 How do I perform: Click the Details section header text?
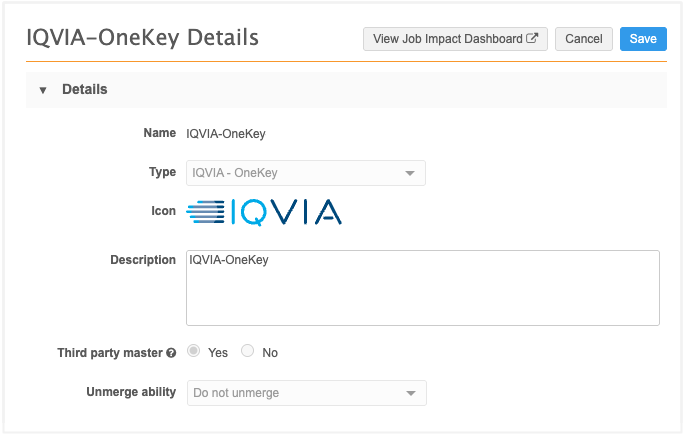coord(85,90)
